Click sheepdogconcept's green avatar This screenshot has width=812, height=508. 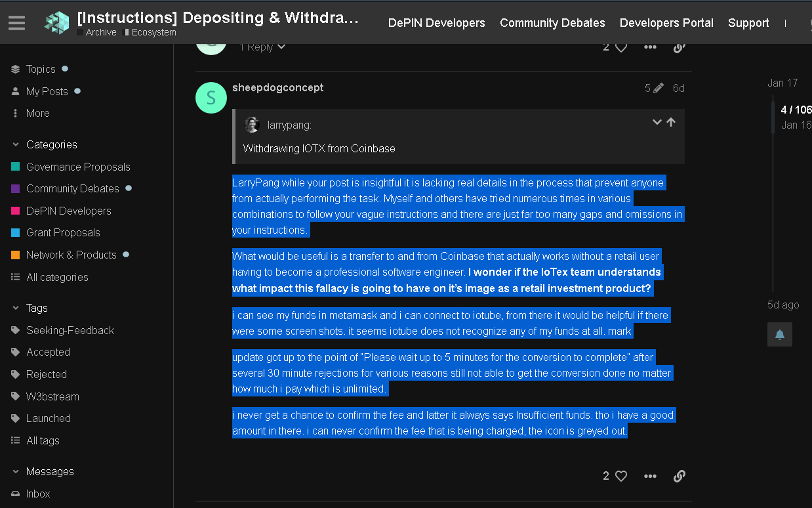point(211,98)
